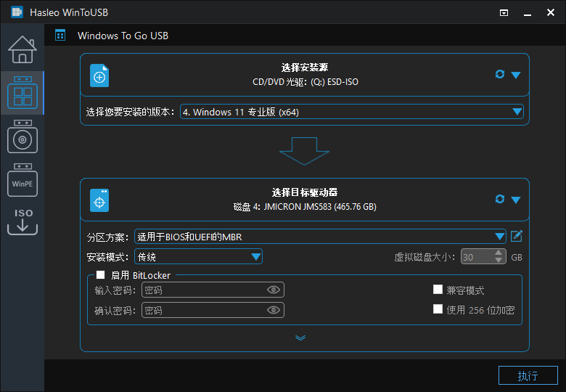Click the Windows To Go header icon
The image size is (566, 392).
(x=60, y=36)
